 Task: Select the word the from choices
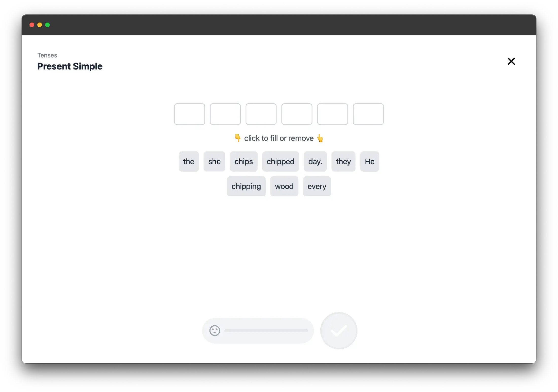(x=188, y=161)
